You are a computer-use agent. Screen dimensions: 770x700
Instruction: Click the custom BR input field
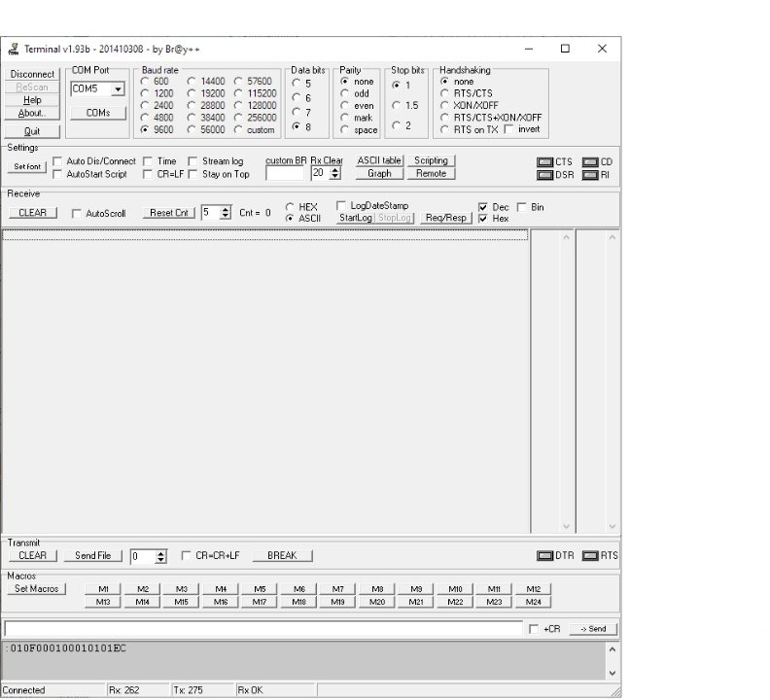pyautogui.click(x=284, y=173)
